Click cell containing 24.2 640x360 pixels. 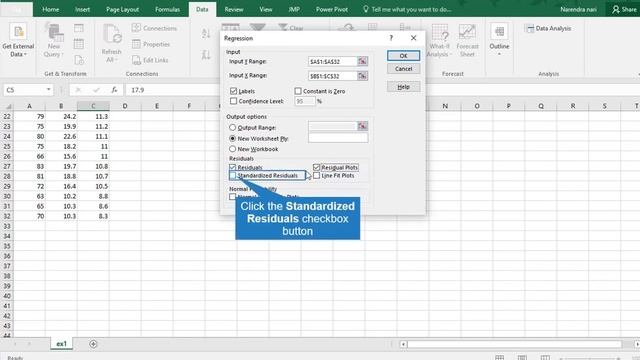61,116
